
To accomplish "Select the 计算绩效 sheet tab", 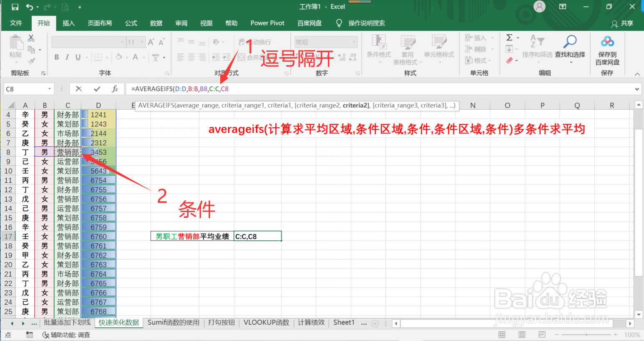I will 311,323.
